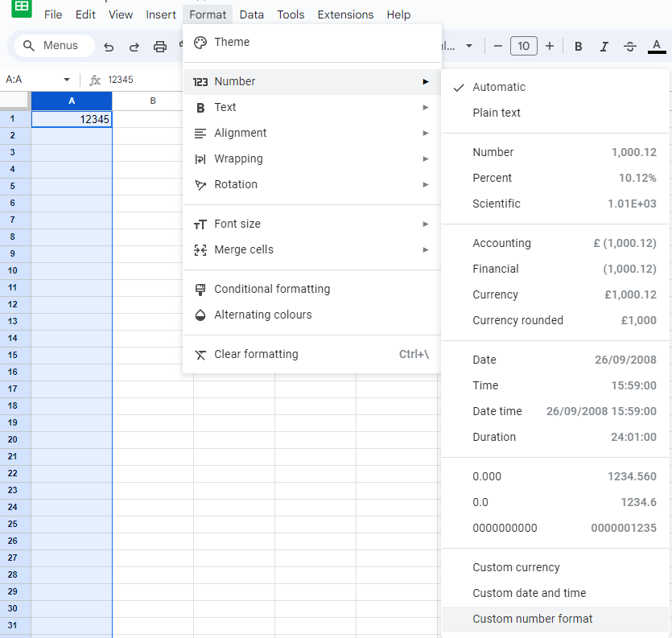Open Custom date and time option
The height and width of the screenshot is (638, 672).
[x=555, y=593]
